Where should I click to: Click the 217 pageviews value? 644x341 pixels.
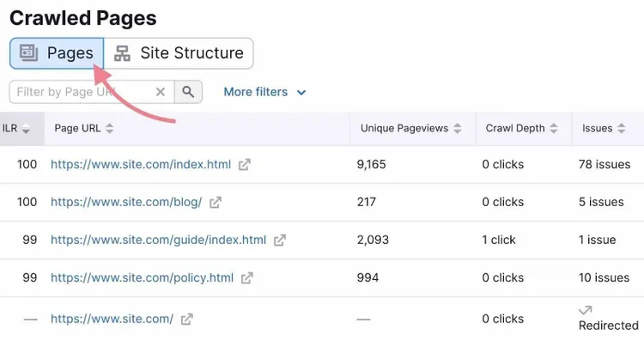[x=367, y=202]
